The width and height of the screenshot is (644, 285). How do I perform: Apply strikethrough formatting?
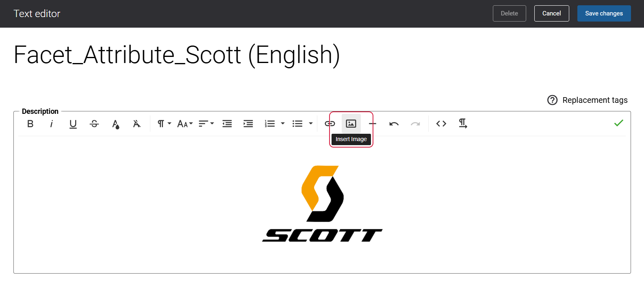[x=94, y=124]
